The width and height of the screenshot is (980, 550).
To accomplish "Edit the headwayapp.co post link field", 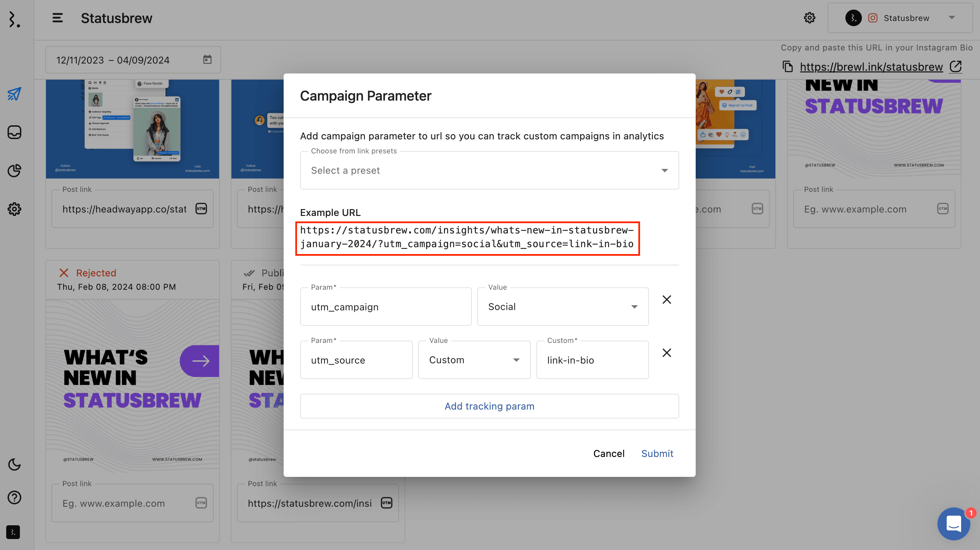I will (x=133, y=209).
